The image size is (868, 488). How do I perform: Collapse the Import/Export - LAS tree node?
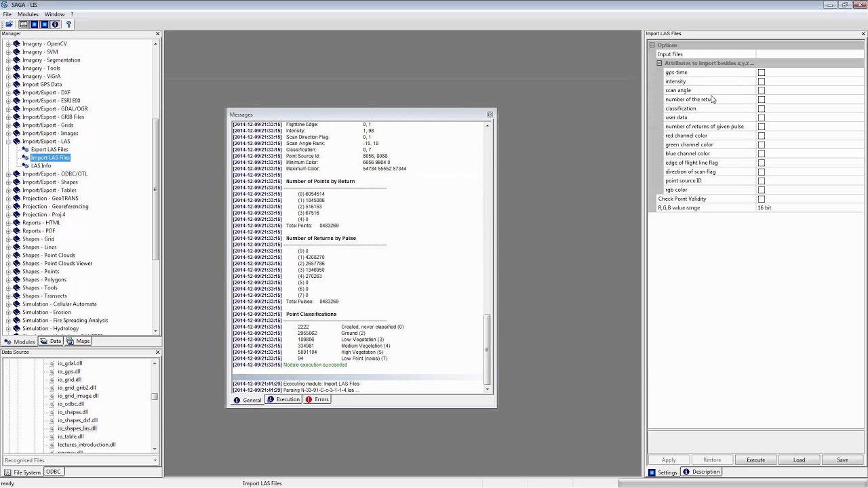pyautogui.click(x=8, y=141)
